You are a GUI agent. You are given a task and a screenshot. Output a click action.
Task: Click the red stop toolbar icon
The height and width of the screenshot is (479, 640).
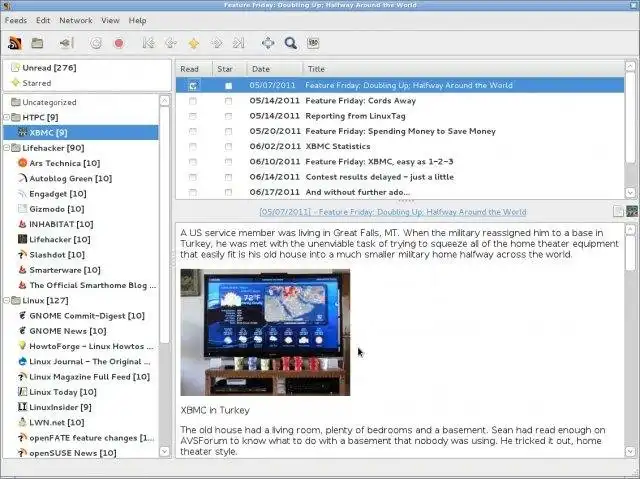[x=119, y=43]
